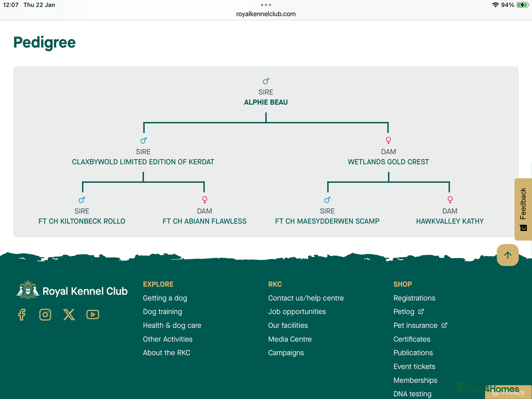Select Hawkvalley Kathy in pedigree tree
Screen dimensions: 532x399
(450, 221)
